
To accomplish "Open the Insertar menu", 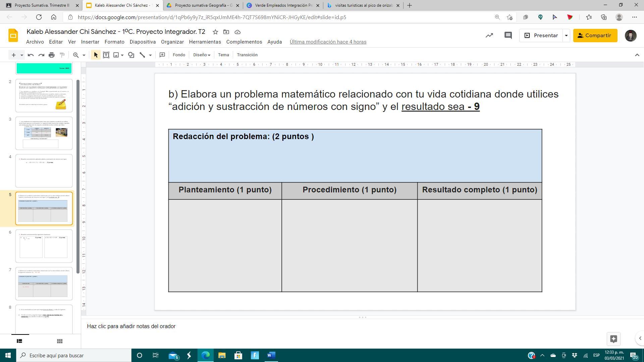I will coord(90,42).
